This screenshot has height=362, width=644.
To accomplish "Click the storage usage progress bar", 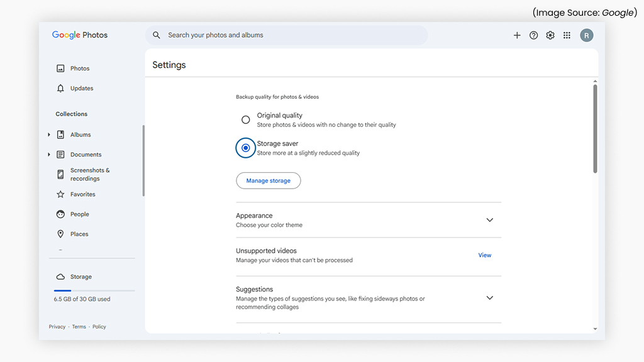I will (x=94, y=290).
